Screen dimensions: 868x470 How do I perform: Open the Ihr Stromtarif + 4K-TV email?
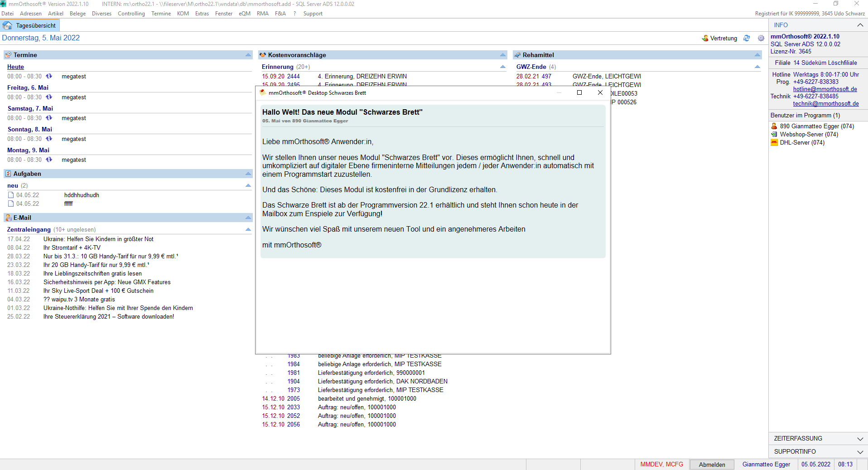coord(72,247)
